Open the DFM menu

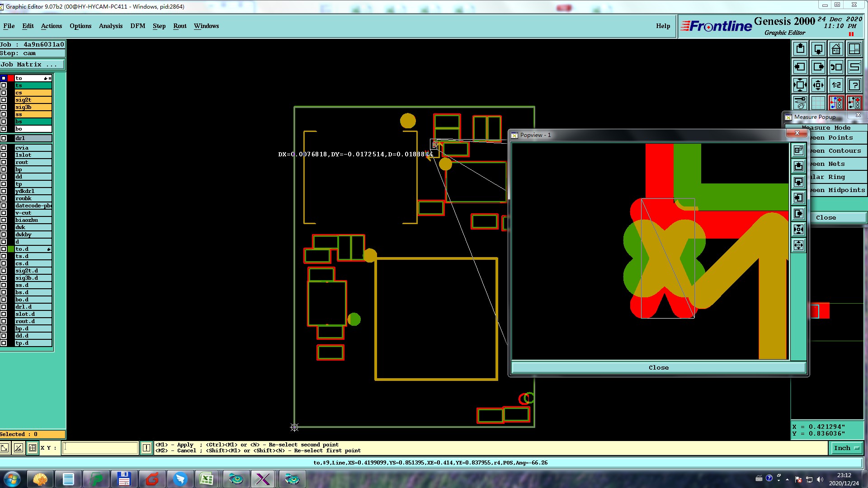point(137,26)
